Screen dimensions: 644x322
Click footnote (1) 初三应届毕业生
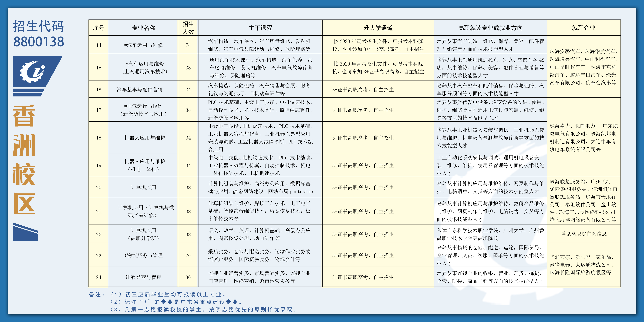pyautogui.click(x=168, y=294)
